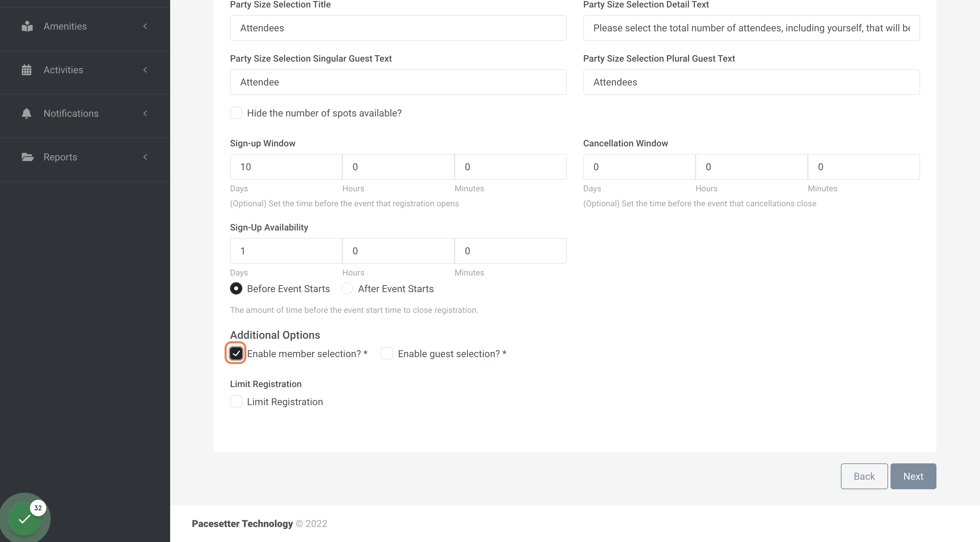
Task: Click the Sign-up Window Days field
Action: tap(286, 167)
